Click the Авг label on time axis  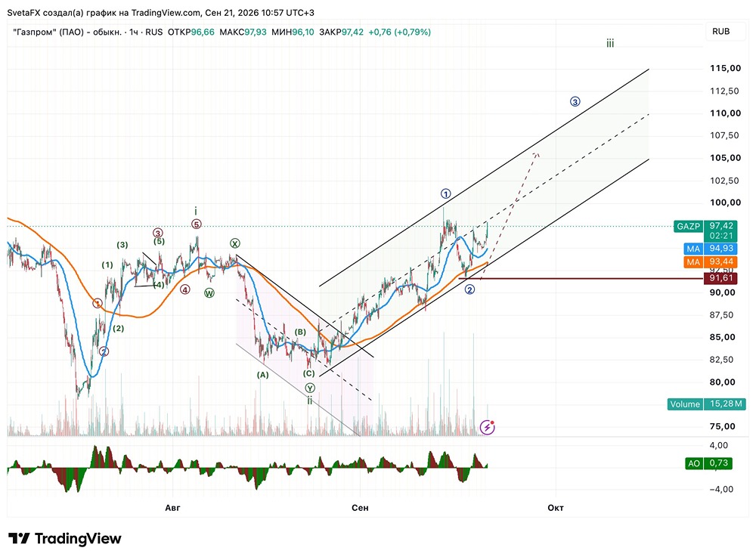tap(172, 507)
